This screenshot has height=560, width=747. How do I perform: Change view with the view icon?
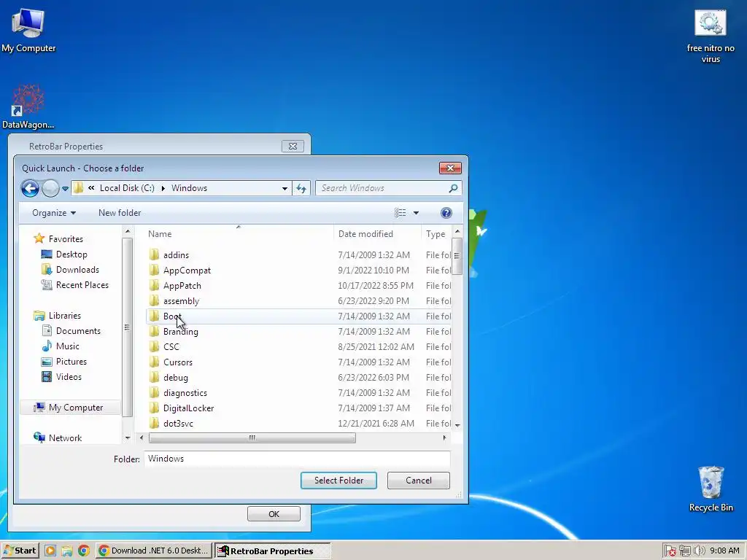click(x=400, y=213)
